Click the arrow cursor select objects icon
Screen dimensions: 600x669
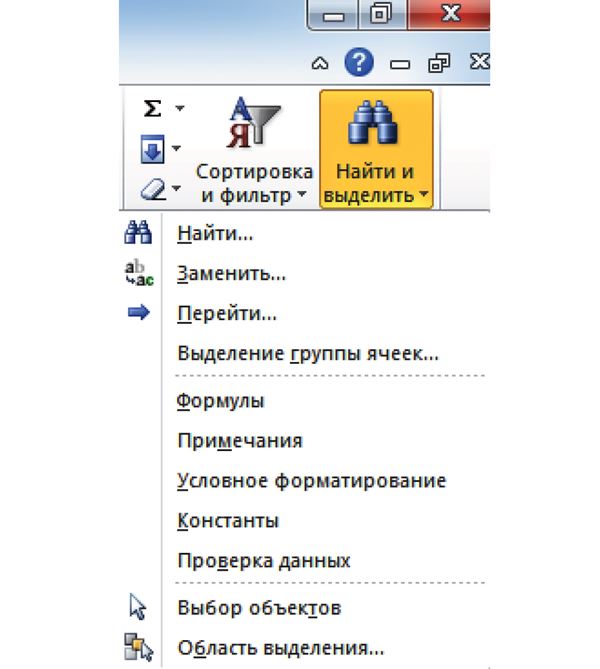[138, 606]
